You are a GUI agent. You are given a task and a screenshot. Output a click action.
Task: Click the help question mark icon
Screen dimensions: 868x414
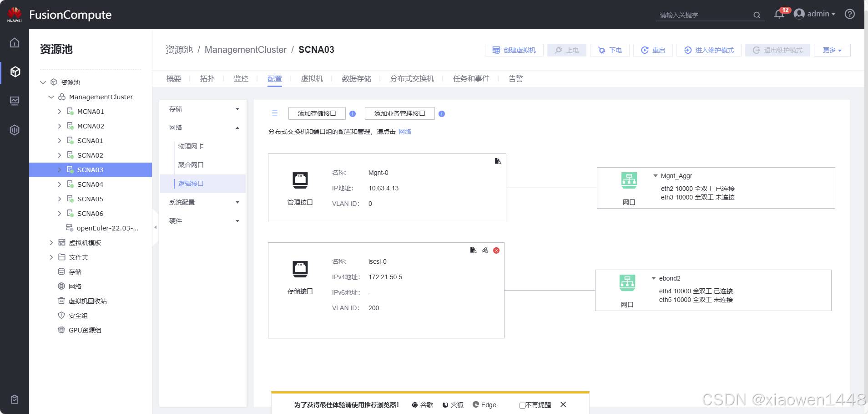[849, 14]
